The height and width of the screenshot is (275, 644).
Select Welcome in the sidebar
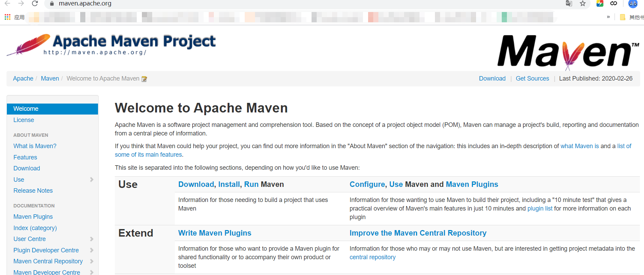click(x=52, y=109)
